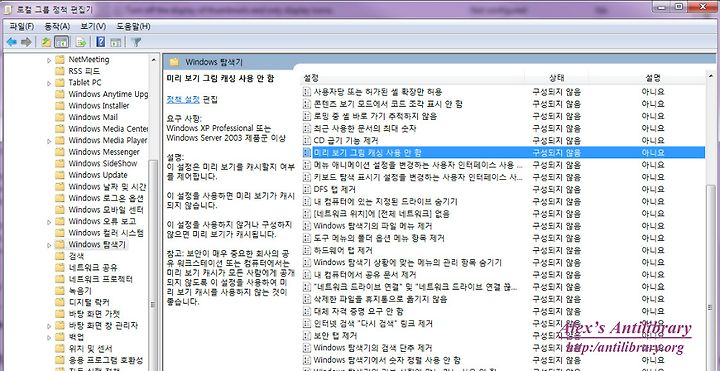Click the folder icon in Windows 탐색기 header
The image size is (720, 371).
pos(174,62)
